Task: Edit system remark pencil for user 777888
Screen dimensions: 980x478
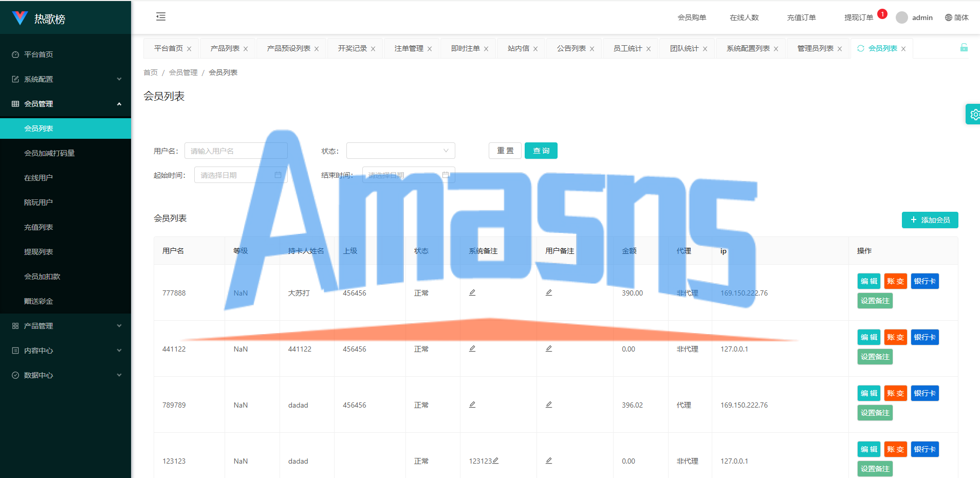Action: point(472,292)
